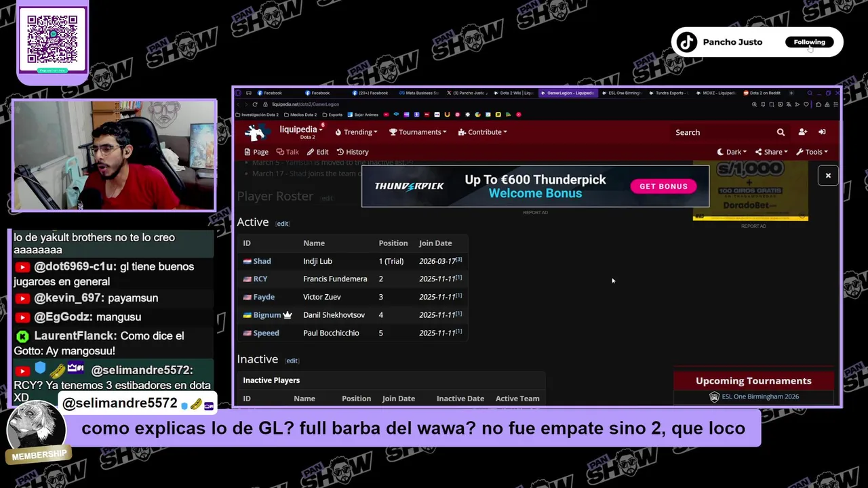
Task: Open the Share dropdown
Action: pos(772,152)
